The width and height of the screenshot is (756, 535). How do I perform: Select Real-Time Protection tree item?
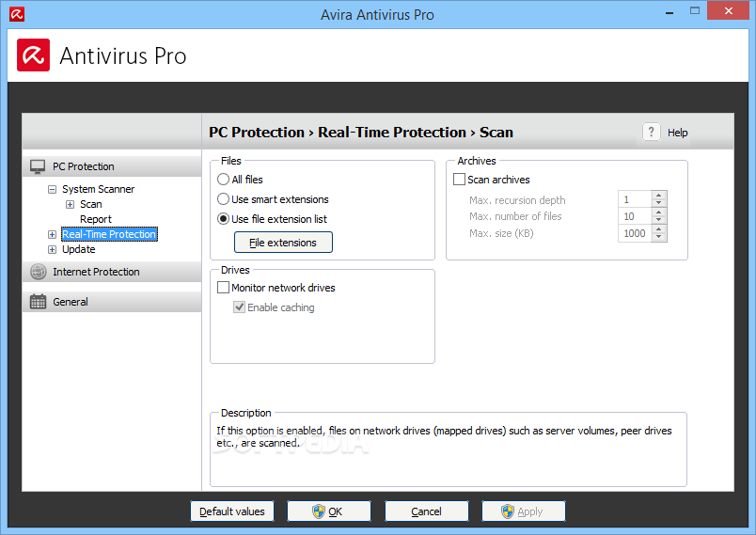109,234
